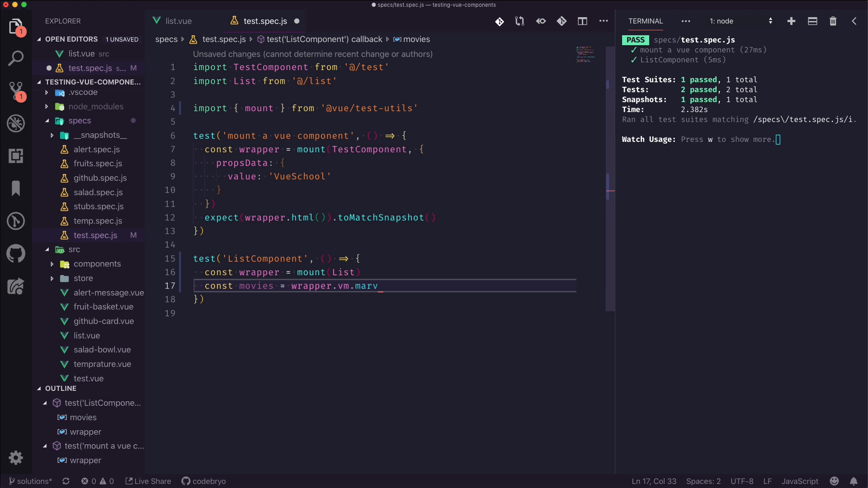Click the codebryo GitHub account in status bar
868x488 pixels.
203,481
